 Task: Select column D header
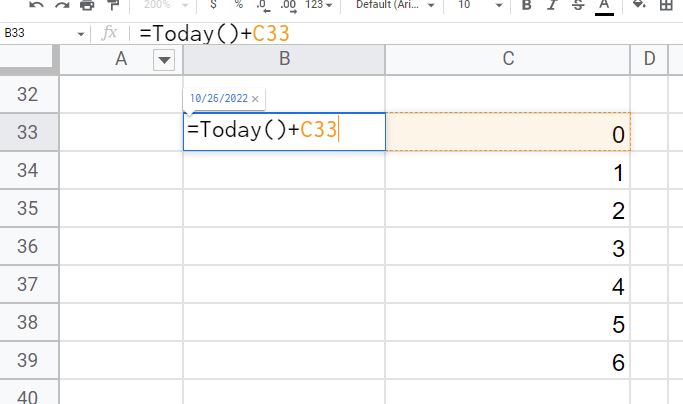tap(649, 59)
